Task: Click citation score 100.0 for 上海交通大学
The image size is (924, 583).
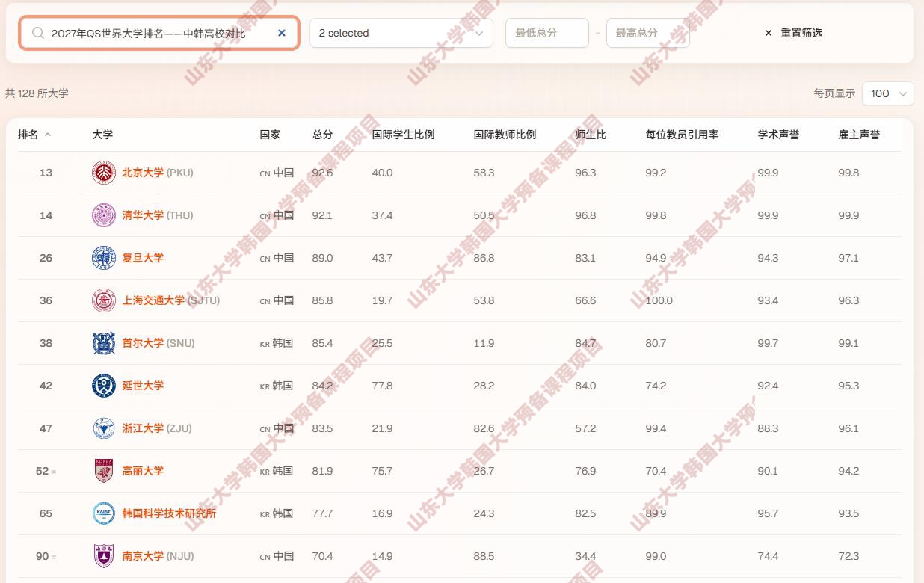Action: (659, 300)
